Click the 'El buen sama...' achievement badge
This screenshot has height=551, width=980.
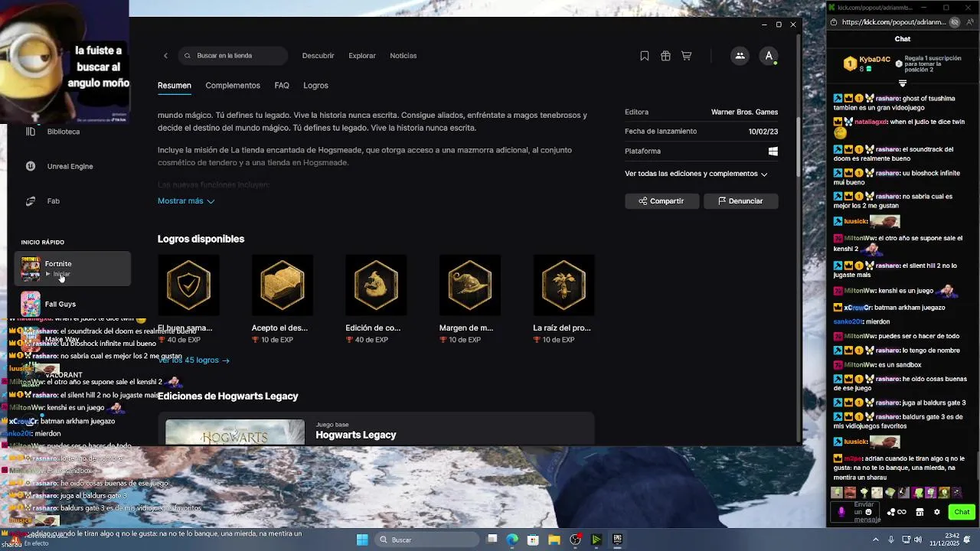(188, 285)
